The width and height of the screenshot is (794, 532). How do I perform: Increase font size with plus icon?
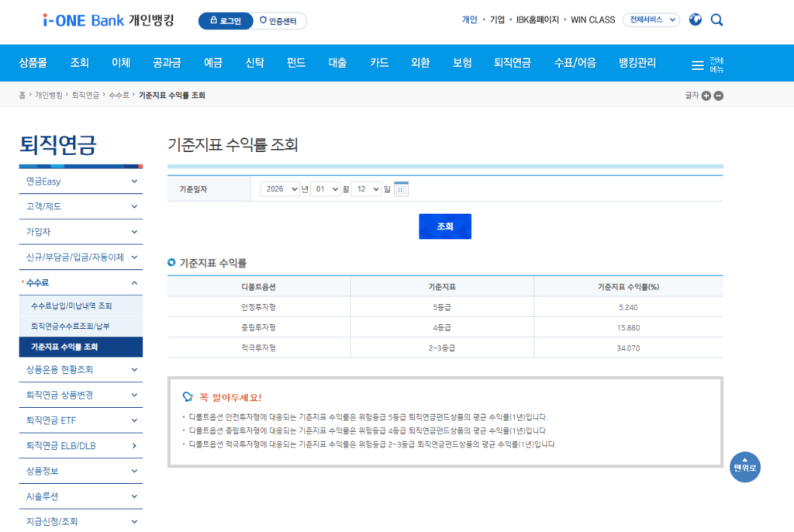706,95
